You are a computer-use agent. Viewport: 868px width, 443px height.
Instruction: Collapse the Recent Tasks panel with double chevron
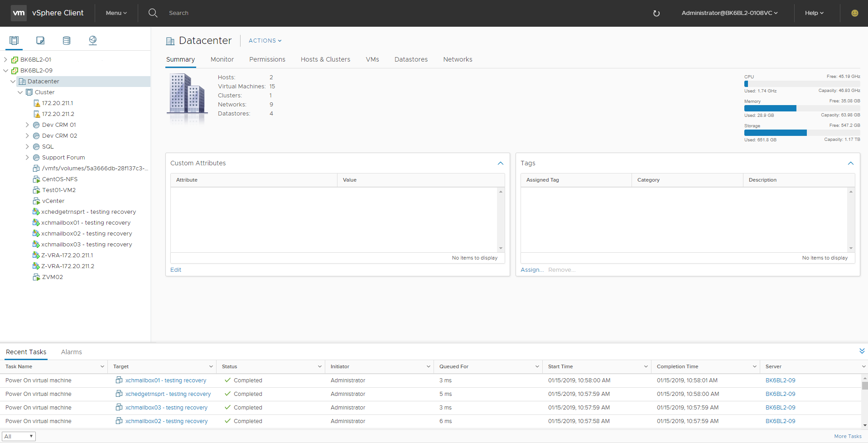(x=862, y=351)
